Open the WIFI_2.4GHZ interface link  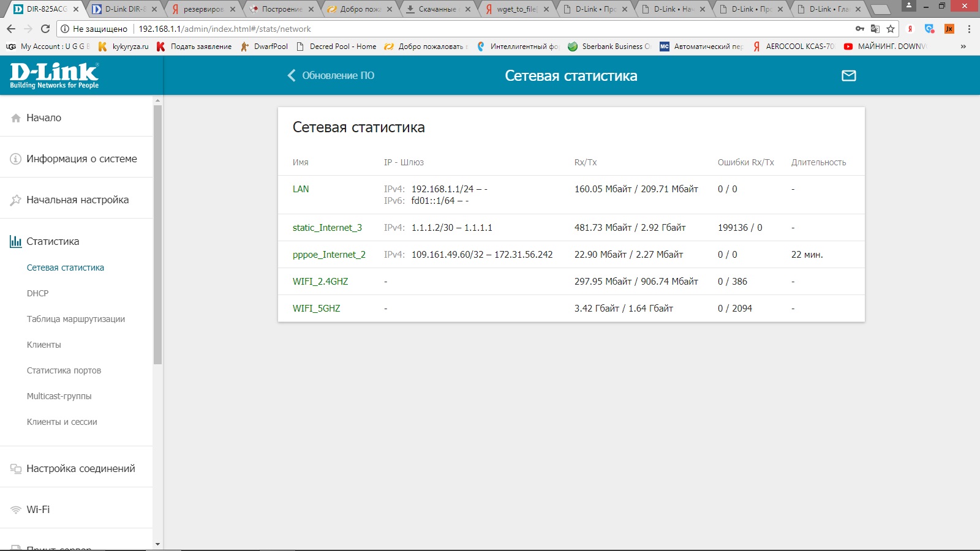[x=320, y=282]
